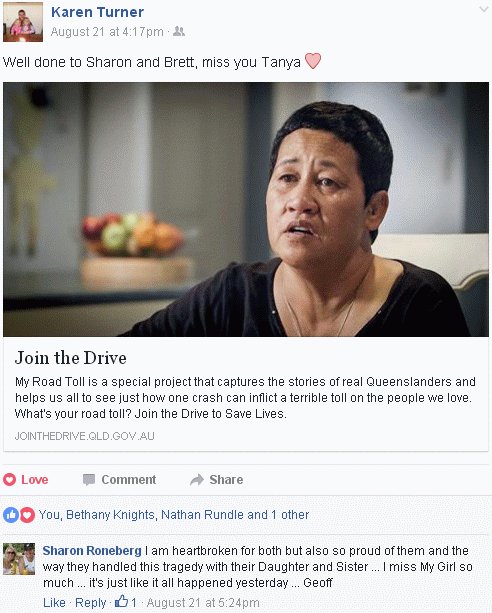
Task: Reply to Sharon Roneberg's comment
Action: 90,602
